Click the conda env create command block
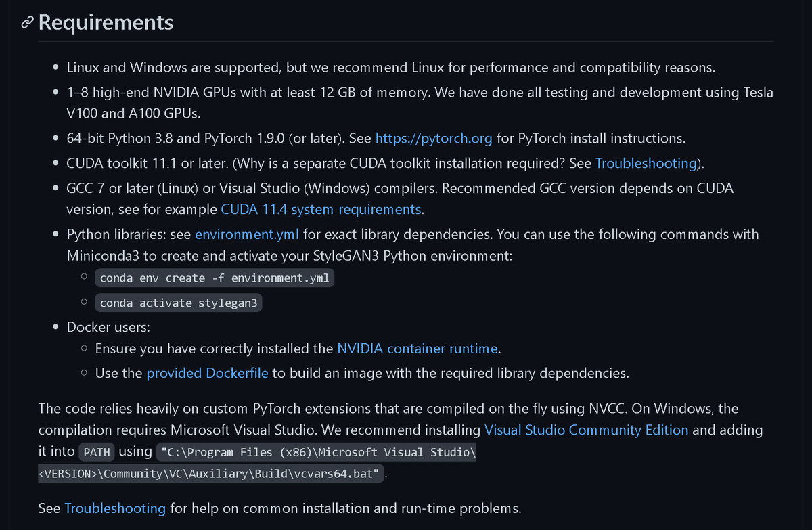The height and width of the screenshot is (530, 812). [x=215, y=278]
